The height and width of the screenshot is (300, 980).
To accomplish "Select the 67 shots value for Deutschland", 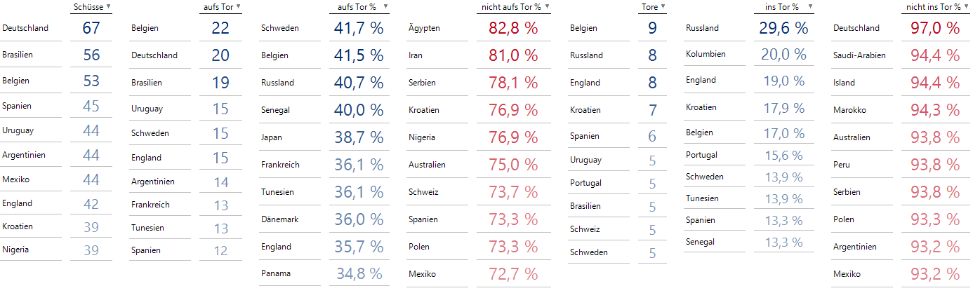I will 91,28.
